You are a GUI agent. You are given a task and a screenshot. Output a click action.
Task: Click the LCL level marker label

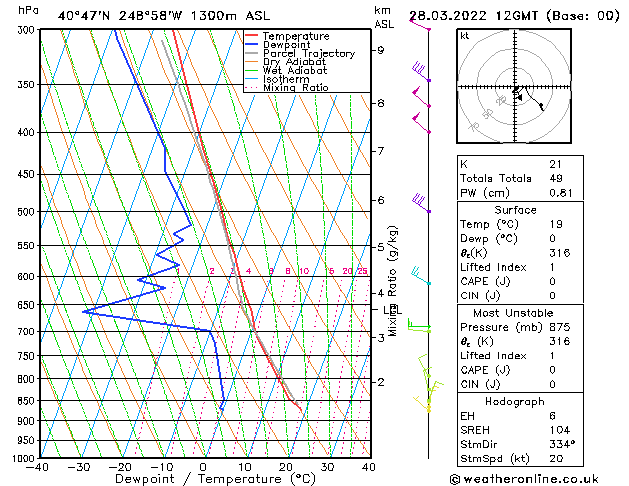pos(392,310)
